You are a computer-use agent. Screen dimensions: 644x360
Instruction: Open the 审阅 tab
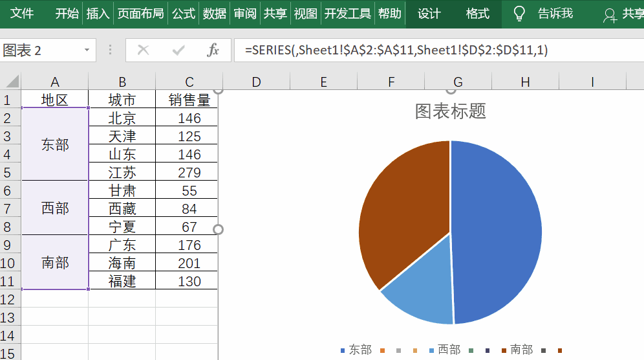pyautogui.click(x=245, y=14)
